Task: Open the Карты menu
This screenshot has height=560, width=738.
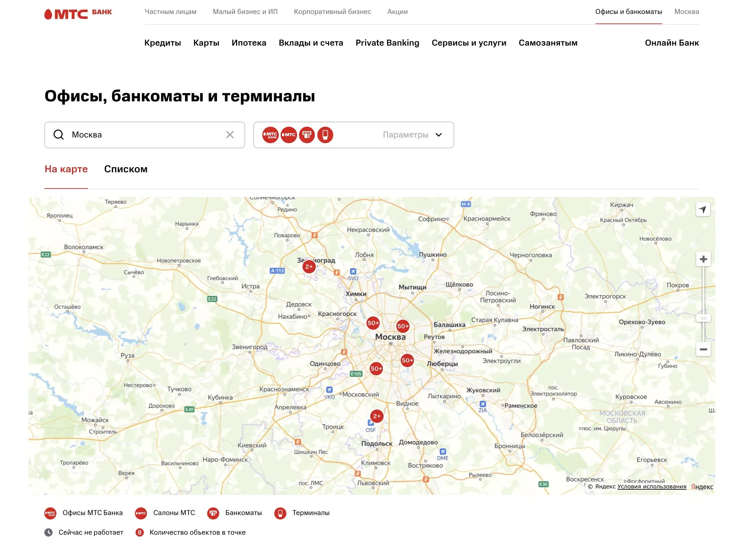Action: coord(206,43)
